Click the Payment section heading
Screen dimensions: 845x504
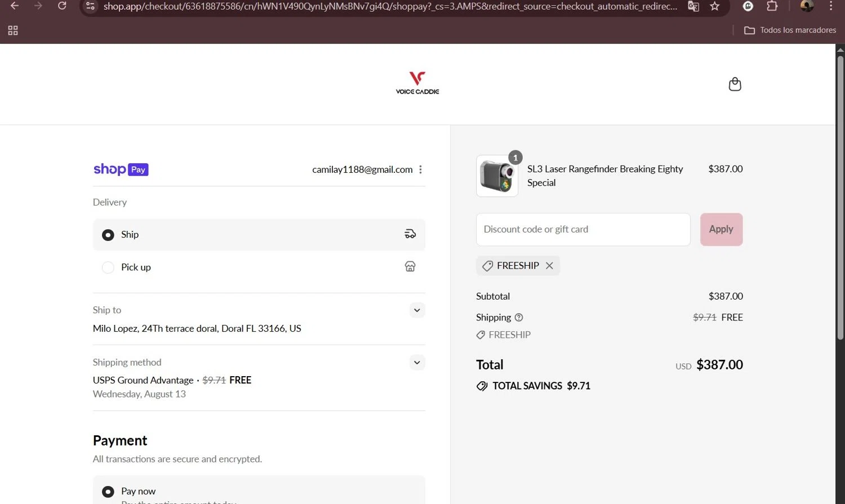pos(120,440)
